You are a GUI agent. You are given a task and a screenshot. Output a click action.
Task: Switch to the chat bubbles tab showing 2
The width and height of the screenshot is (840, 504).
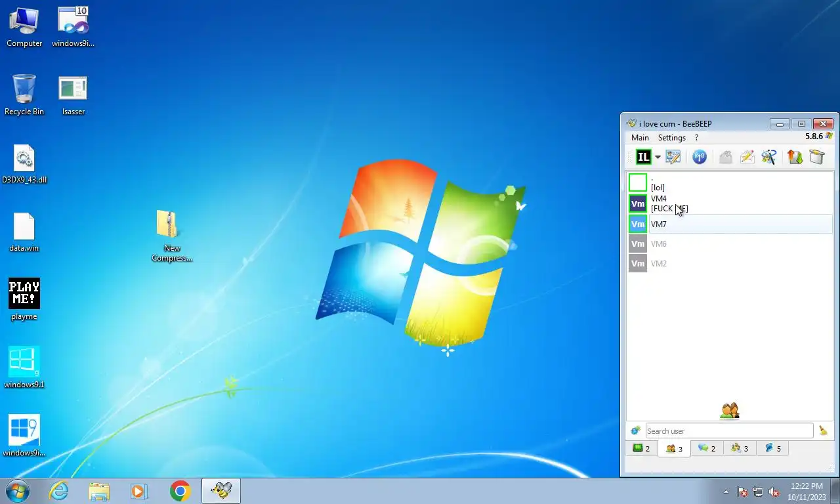click(707, 448)
